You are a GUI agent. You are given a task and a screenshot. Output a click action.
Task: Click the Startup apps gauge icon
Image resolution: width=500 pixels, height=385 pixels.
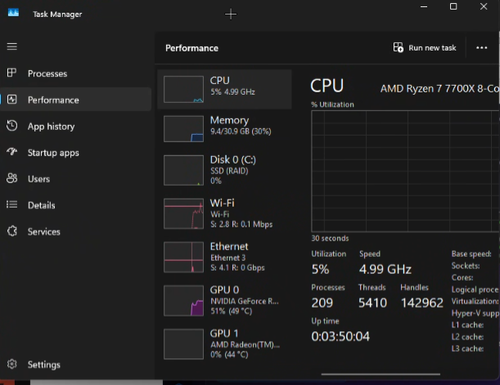click(x=12, y=152)
